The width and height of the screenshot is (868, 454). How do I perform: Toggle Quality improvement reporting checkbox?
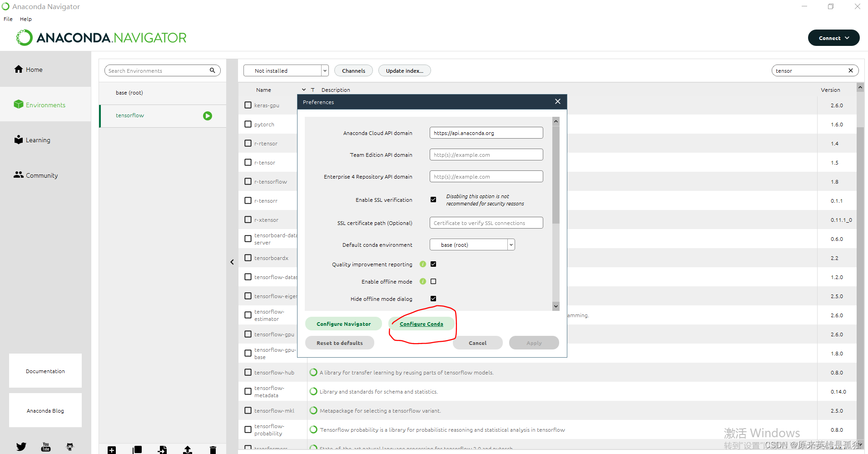click(x=433, y=264)
